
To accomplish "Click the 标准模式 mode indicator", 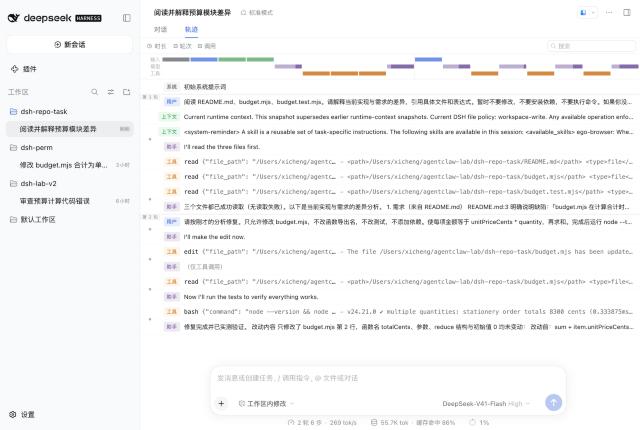I will coord(257,13).
